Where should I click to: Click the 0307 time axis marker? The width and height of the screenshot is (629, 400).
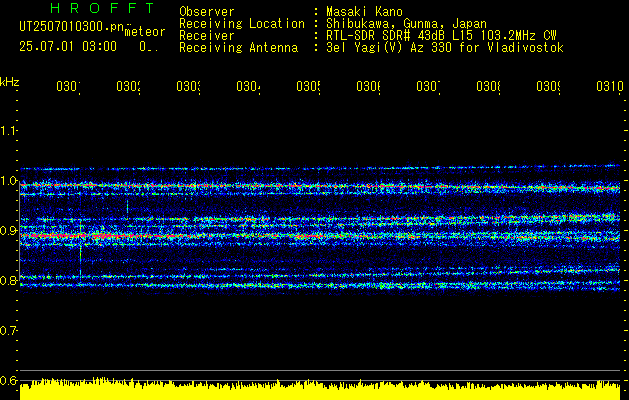[x=428, y=86]
